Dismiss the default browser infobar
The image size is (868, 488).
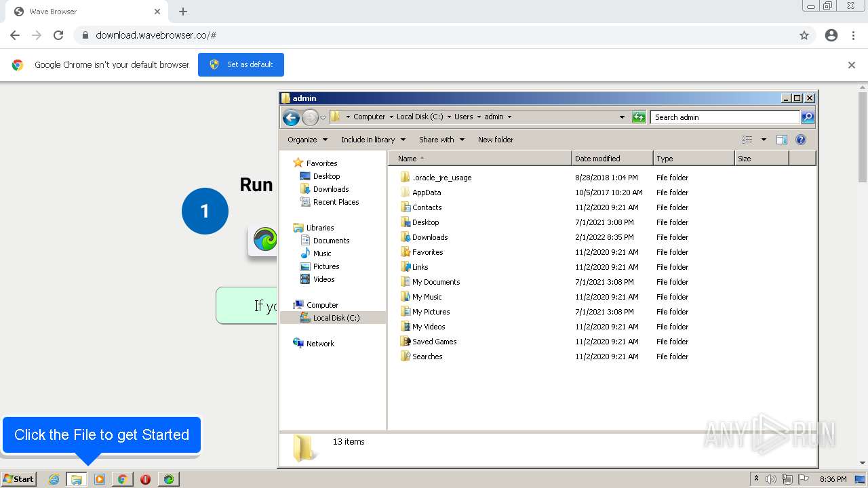point(852,65)
